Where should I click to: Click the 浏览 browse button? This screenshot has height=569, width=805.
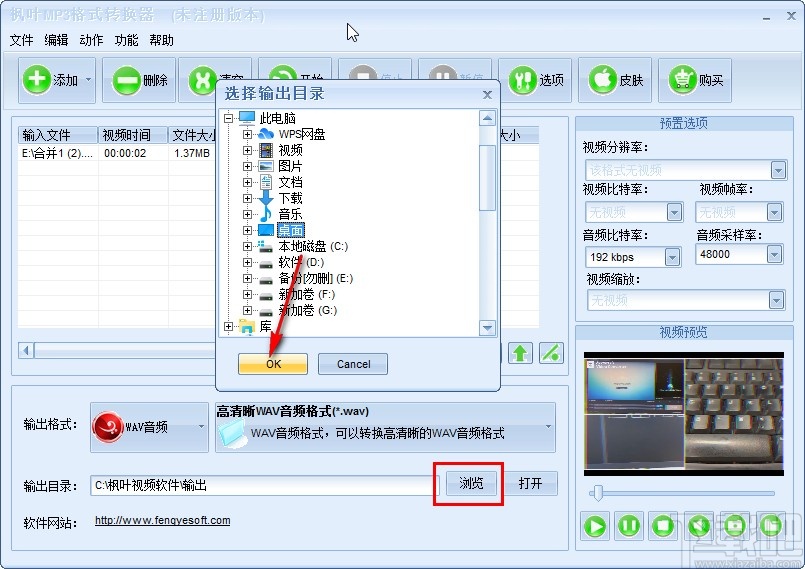pos(471,483)
